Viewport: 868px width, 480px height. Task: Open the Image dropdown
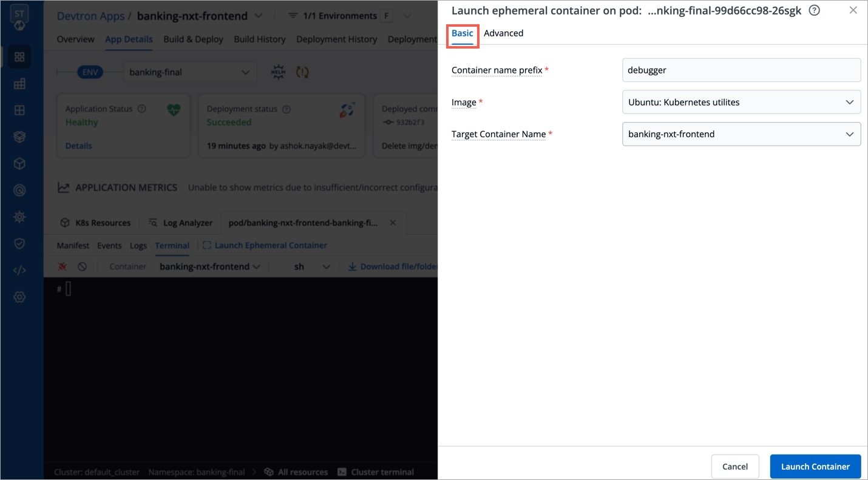point(741,102)
